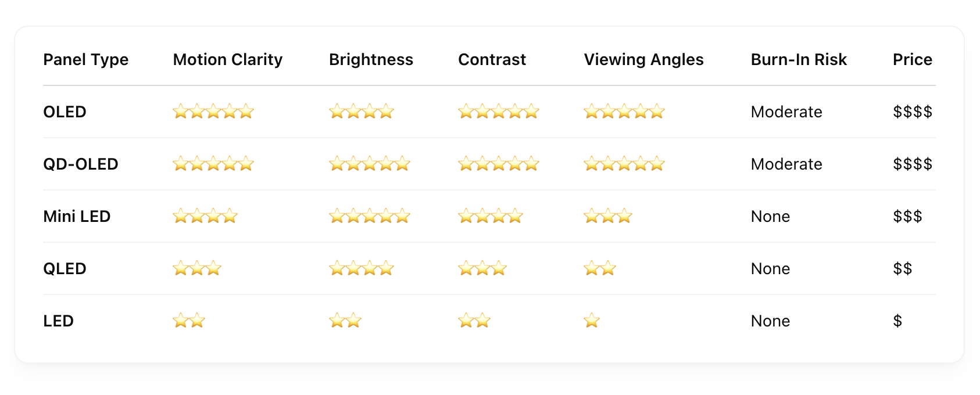This screenshot has height=395, width=980.
Task: Click the OLED Contrast five-star rating
Action: click(499, 112)
